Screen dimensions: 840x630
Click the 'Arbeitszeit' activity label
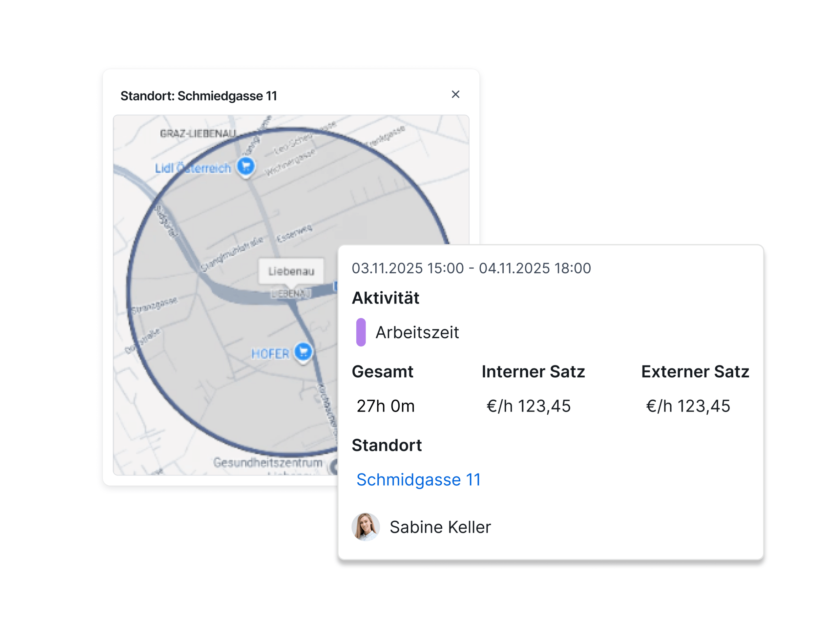417,332
